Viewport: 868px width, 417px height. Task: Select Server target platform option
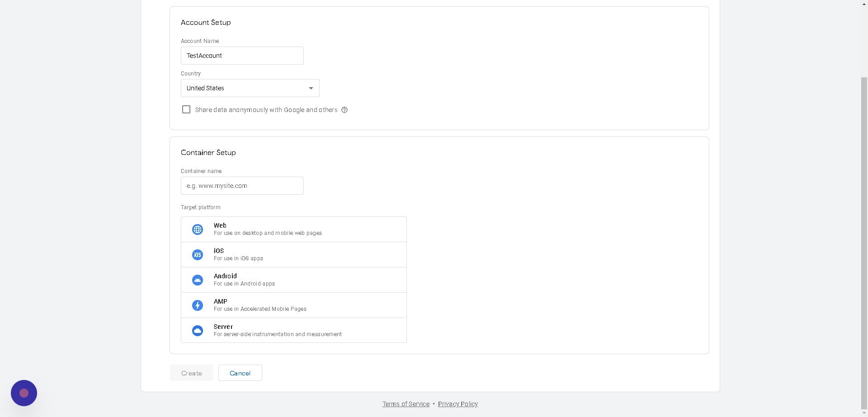coord(294,330)
